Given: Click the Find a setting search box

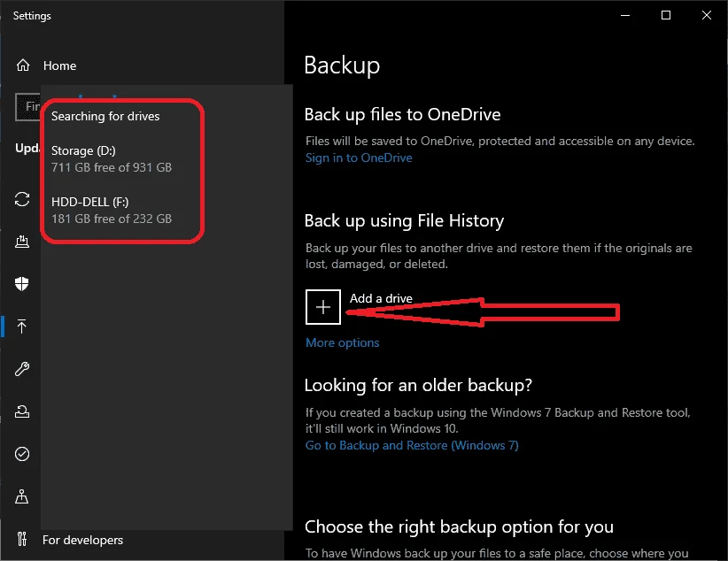Looking at the screenshot, I should 27,107.
